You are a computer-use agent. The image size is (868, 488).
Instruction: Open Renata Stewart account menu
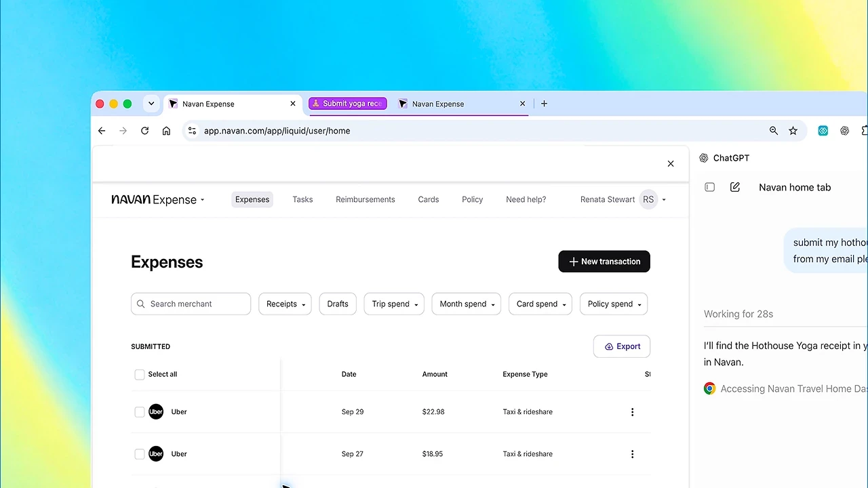(x=623, y=199)
